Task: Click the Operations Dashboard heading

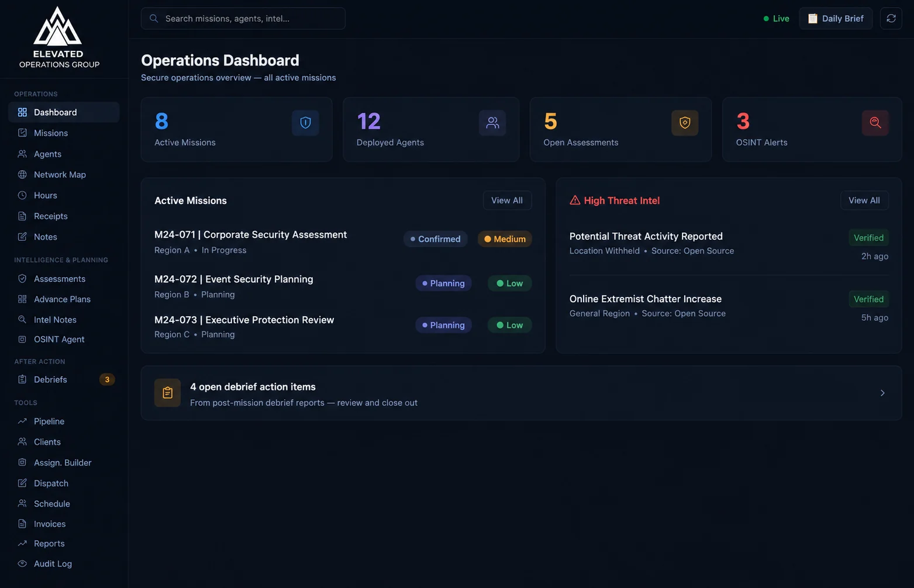Action: [220, 60]
